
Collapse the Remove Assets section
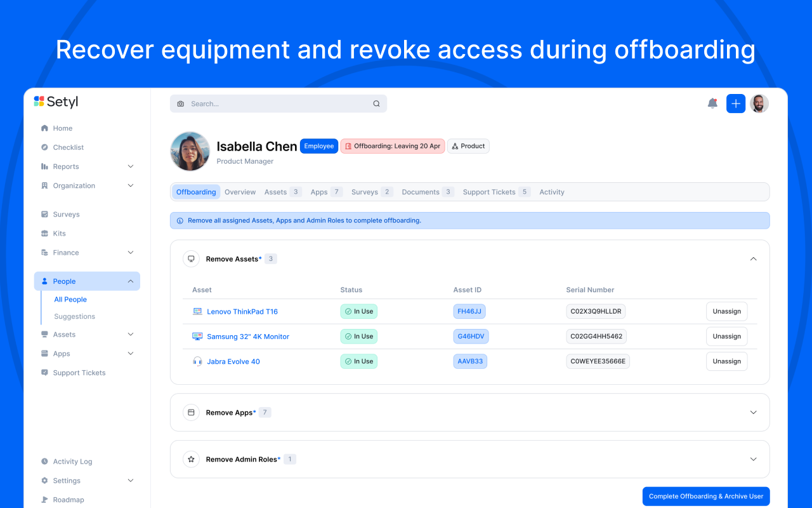click(753, 258)
